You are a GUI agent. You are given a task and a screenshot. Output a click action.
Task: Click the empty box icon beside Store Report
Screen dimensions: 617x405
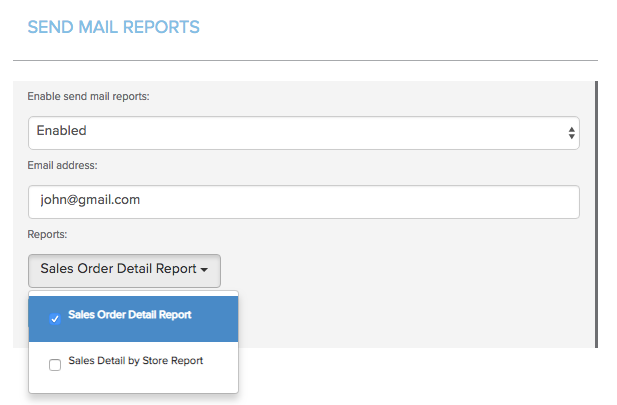coord(55,365)
